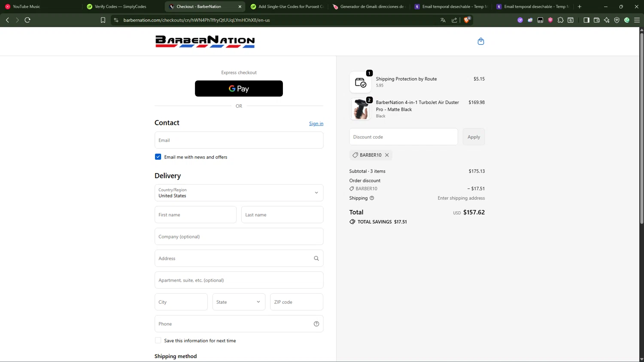Click the Apply discount button
The height and width of the screenshot is (362, 644).
[474, 137]
